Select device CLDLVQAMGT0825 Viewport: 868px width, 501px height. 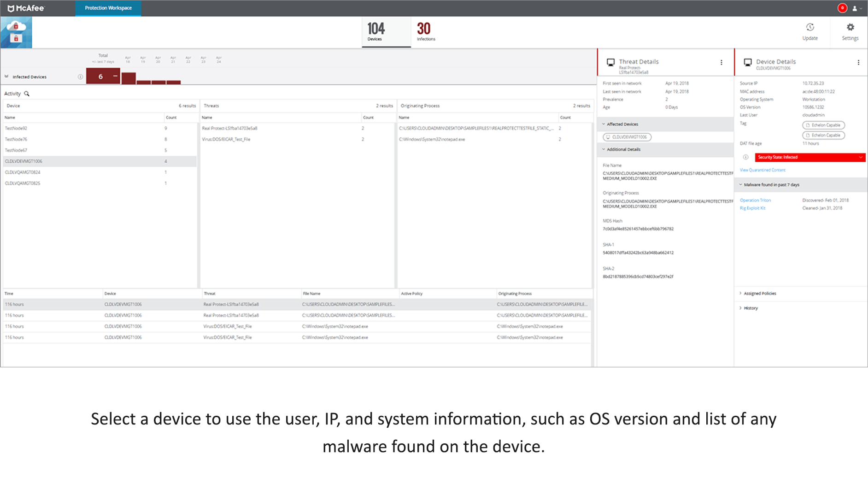(100, 183)
